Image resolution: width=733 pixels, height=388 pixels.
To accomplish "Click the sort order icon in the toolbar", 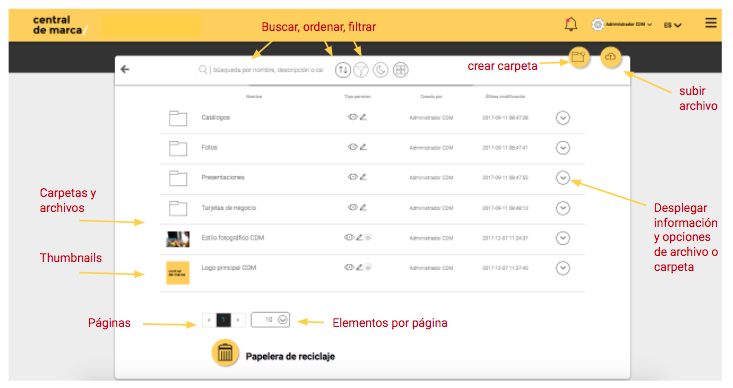I will coord(343,70).
